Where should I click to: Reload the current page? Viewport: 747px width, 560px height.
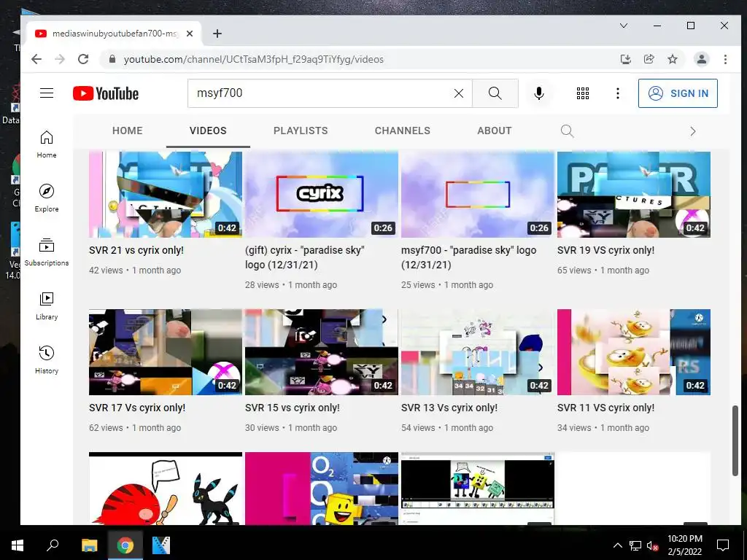click(x=83, y=59)
